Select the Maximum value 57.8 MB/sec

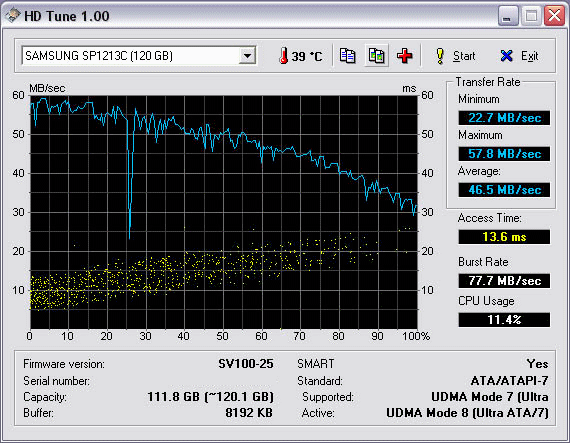(x=504, y=154)
